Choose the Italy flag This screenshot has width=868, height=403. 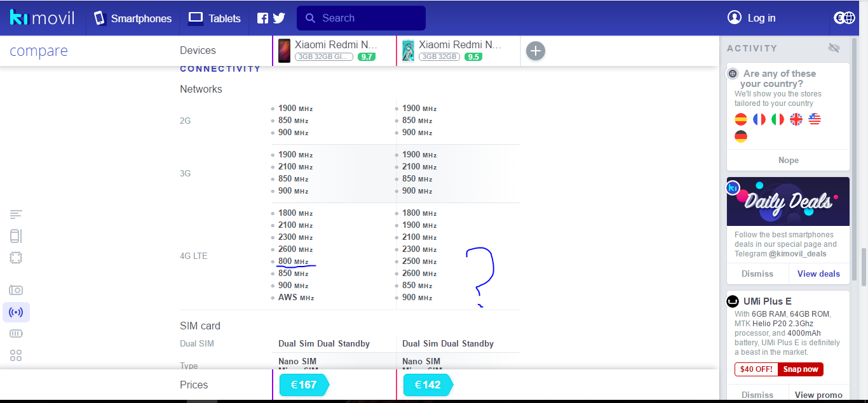778,119
